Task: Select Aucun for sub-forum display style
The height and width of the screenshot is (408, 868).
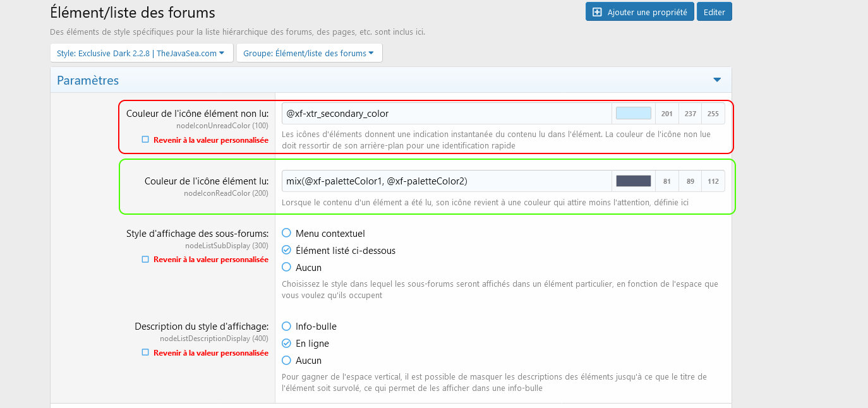Action: click(287, 268)
